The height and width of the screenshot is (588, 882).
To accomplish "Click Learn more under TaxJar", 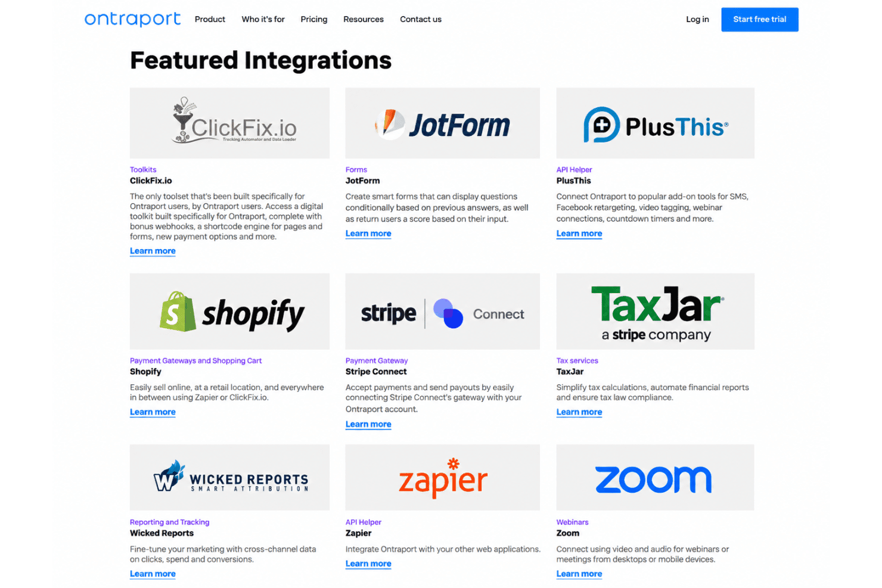I will click(579, 412).
